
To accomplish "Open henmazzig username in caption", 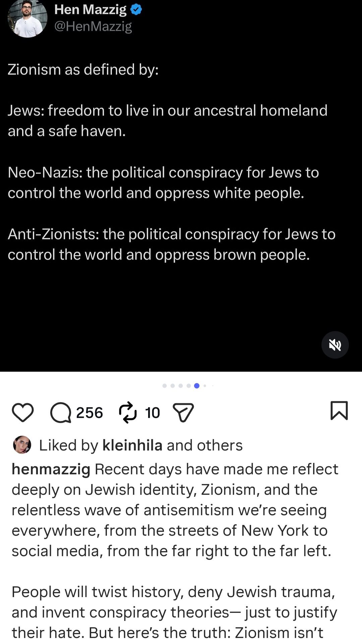I will pyautogui.click(x=51, y=469).
